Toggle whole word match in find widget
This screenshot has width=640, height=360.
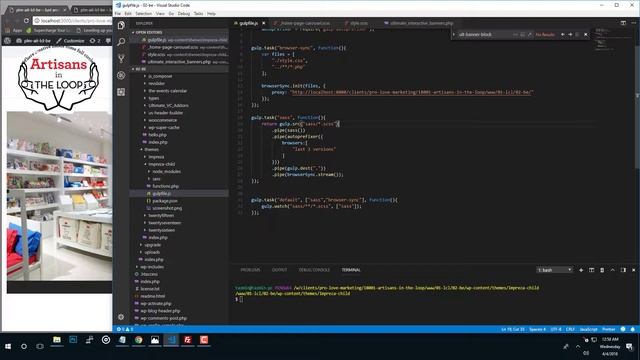click(522, 35)
